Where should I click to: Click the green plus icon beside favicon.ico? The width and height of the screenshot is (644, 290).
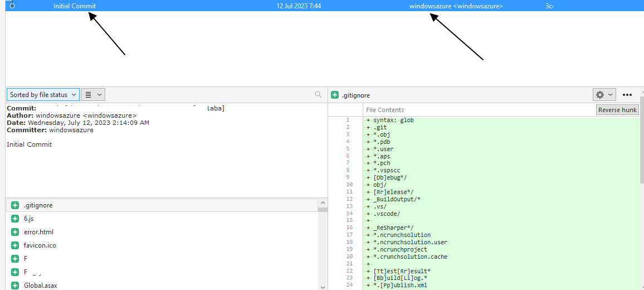click(15, 245)
